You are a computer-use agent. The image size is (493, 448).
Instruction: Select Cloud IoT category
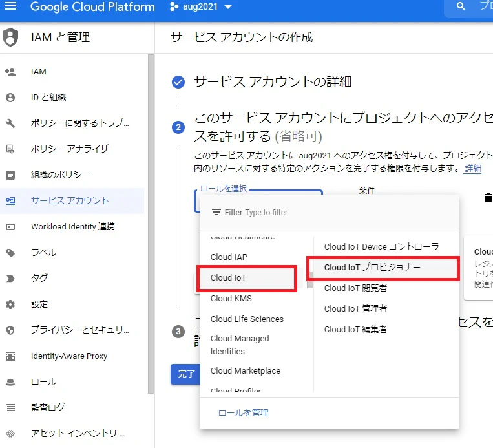click(247, 278)
